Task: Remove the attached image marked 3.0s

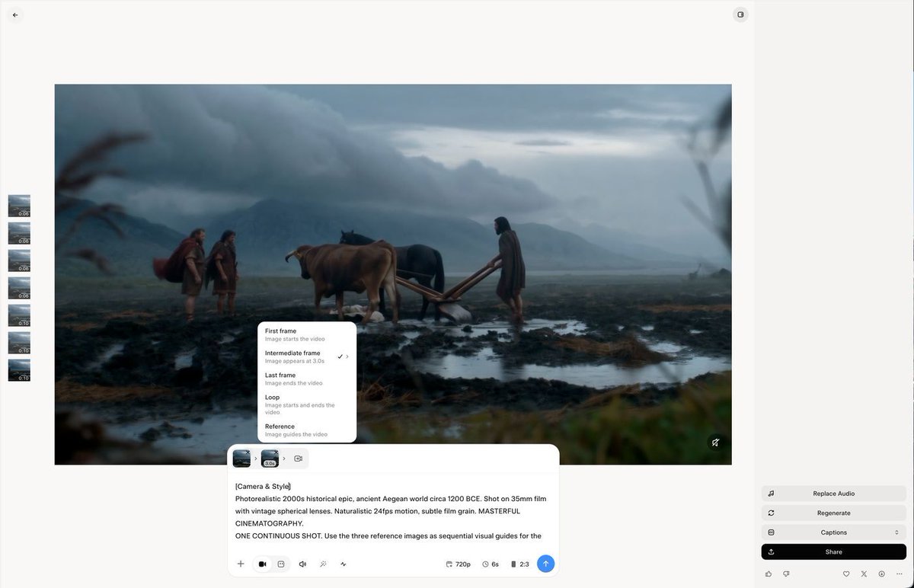Action: click(x=276, y=452)
